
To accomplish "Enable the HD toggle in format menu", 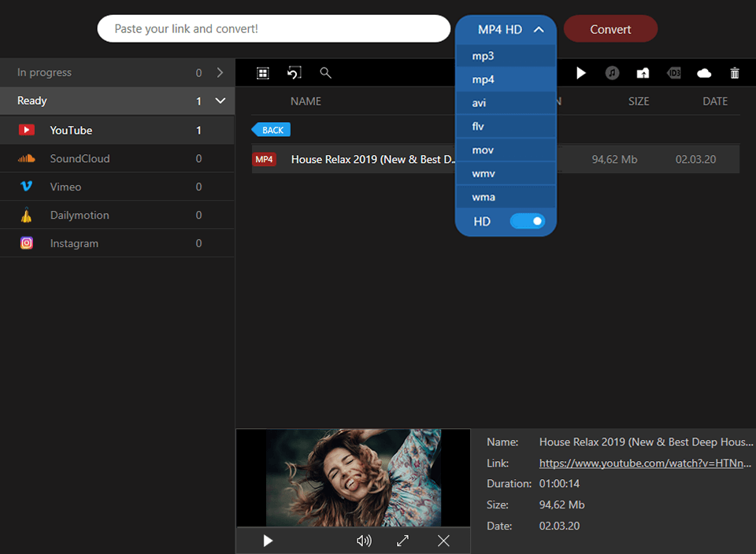I will click(x=528, y=221).
